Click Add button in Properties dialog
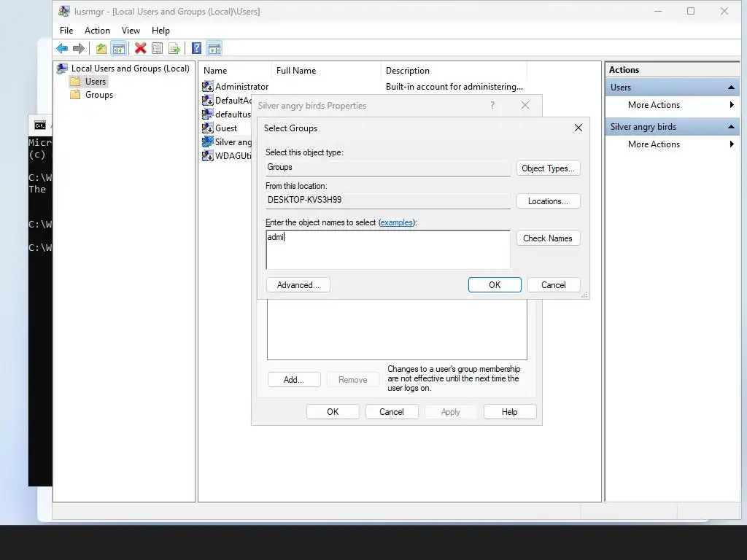Viewport: 747px width, 560px height. point(293,379)
